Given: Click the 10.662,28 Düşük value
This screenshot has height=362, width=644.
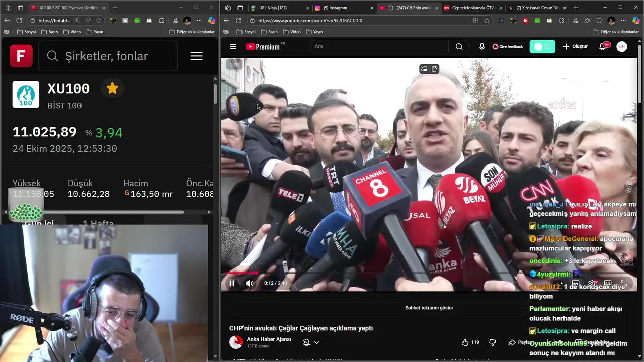Looking at the screenshot, I should tap(89, 194).
